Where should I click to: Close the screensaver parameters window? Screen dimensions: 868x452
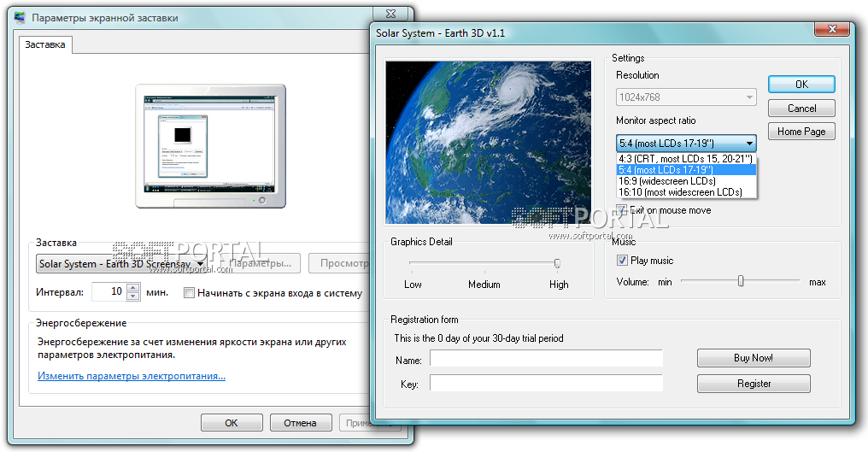[391, 14]
